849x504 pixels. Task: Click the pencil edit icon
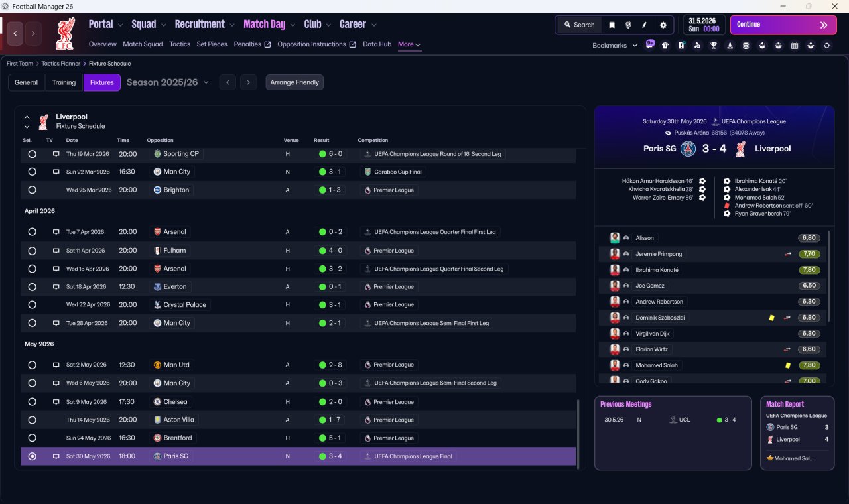pyautogui.click(x=644, y=25)
